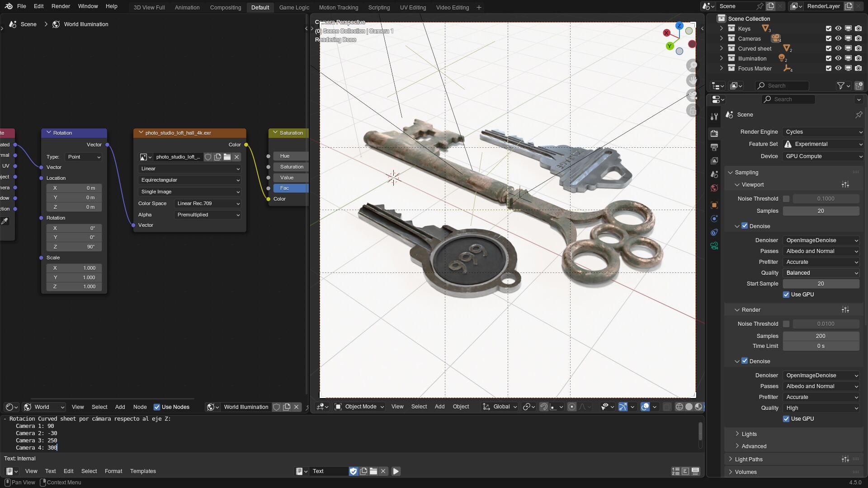Hide Keys collection with eye icon
The image size is (868, 488).
click(838, 28)
